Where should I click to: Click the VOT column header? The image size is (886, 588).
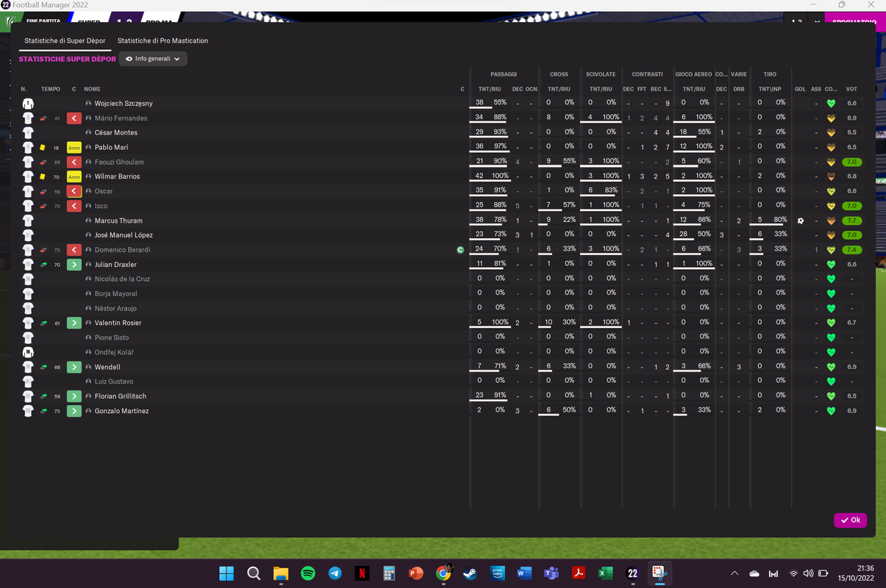pos(851,89)
